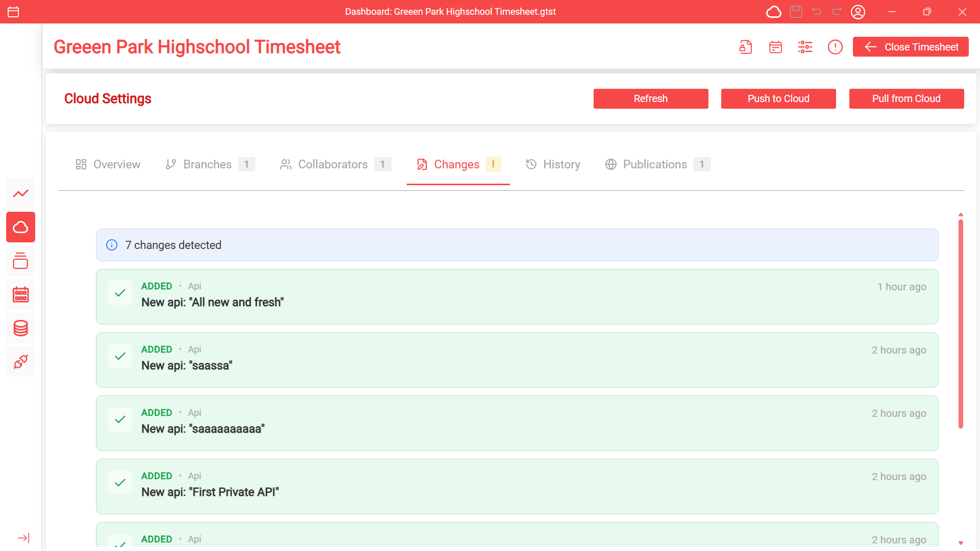Toggle checkmark for "saassa" api change
980x551 pixels.
120,356
